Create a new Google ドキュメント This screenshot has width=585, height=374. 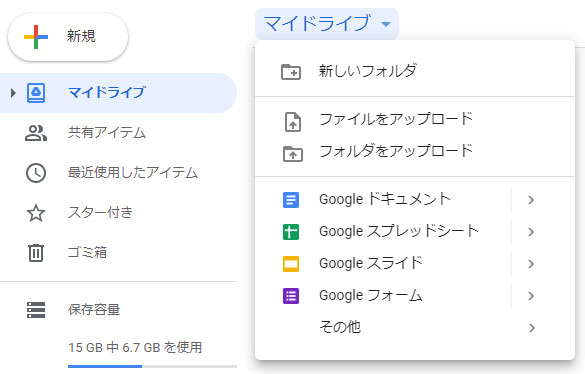pos(384,200)
